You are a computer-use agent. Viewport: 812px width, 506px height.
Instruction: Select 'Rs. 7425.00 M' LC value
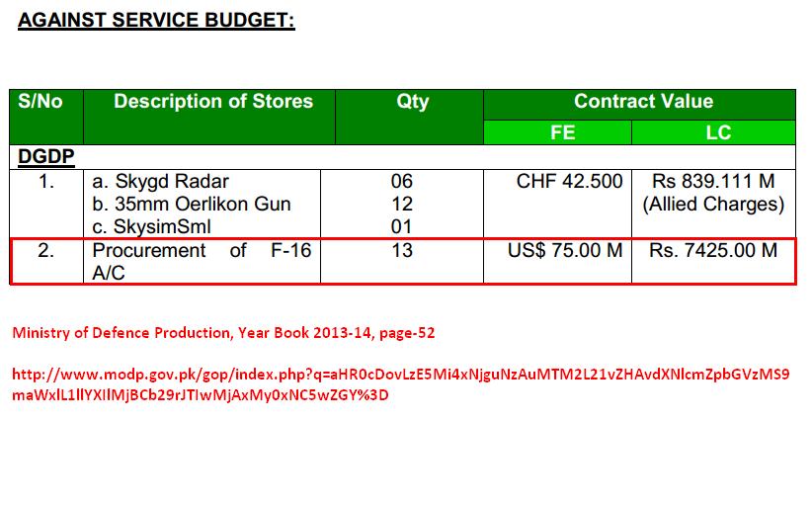pyautogui.click(x=713, y=251)
